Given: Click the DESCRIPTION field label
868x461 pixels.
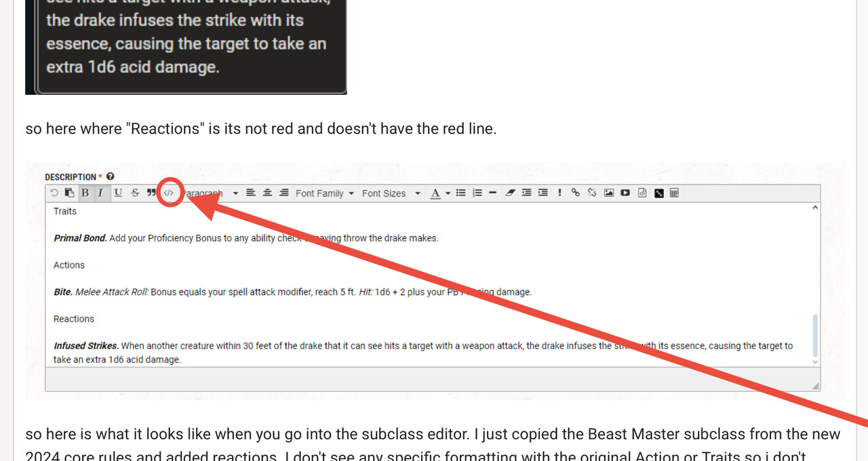Looking at the screenshot, I should pos(71,176).
